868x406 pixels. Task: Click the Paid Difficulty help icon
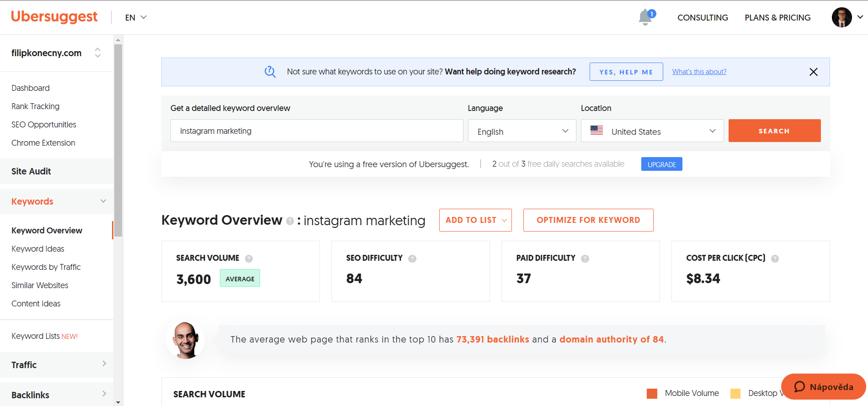pos(585,258)
